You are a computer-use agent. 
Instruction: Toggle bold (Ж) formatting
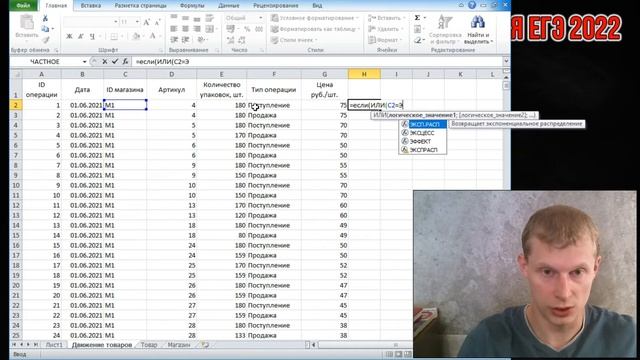[x=69, y=36]
